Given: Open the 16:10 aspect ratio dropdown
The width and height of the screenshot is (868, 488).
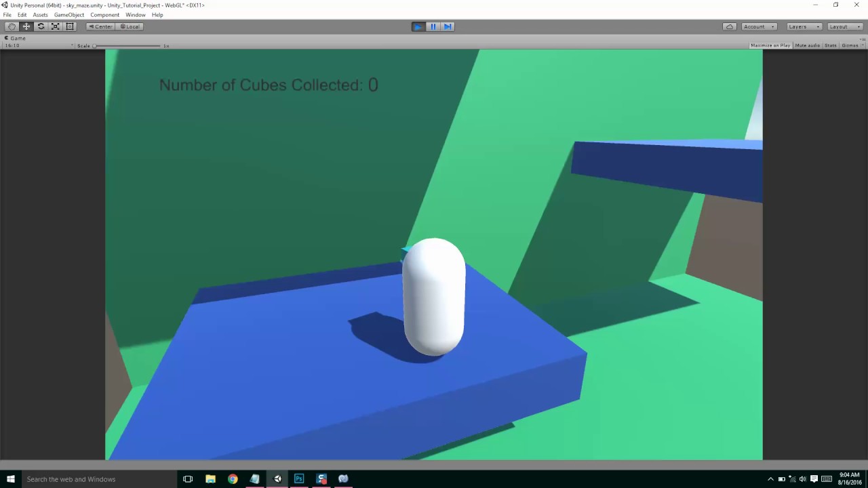Looking at the screenshot, I should [x=39, y=45].
